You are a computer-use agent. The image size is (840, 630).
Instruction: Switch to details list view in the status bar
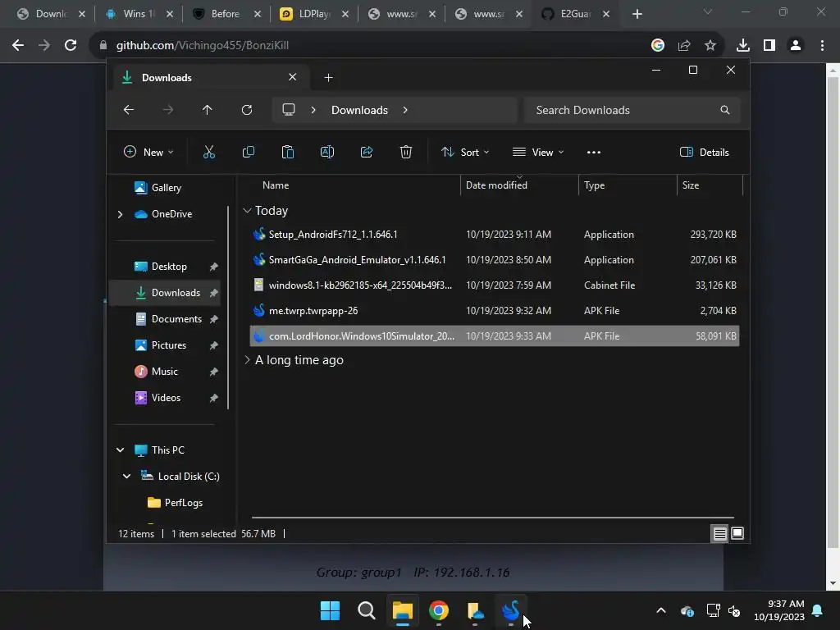click(719, 533)
